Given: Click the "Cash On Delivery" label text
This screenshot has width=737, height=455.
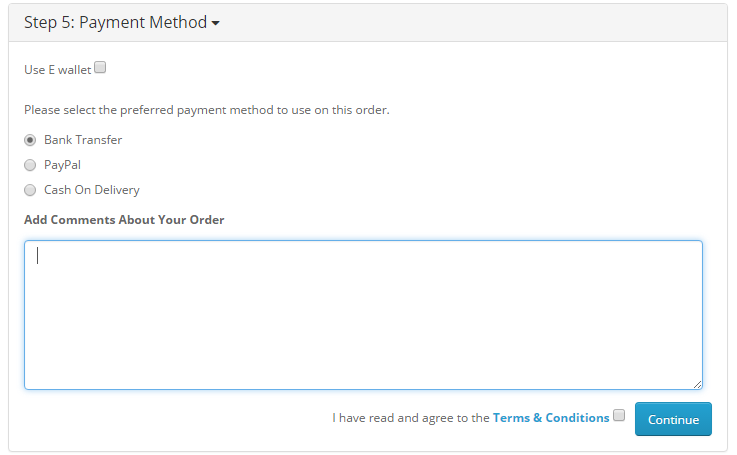Looking at the screenshot, I should click(x=92, y=190).
